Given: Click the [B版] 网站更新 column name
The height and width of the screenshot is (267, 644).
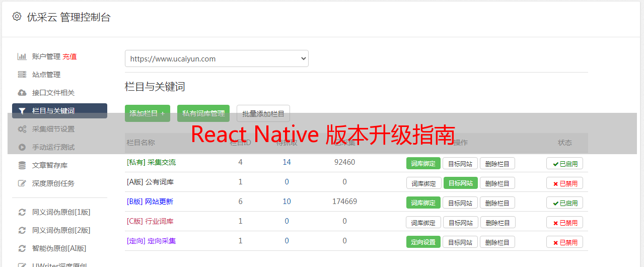Looking at the screenshot, I should coord(150,202).
